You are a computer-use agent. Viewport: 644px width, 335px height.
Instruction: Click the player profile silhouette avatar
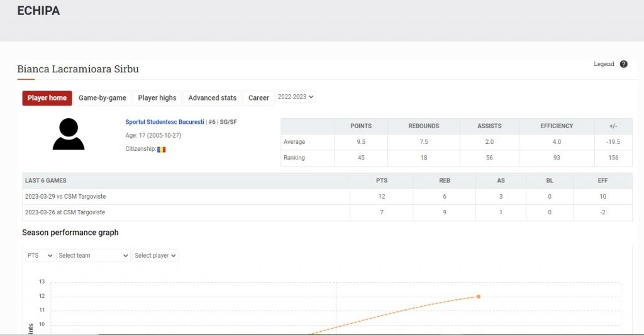(69, 135)
